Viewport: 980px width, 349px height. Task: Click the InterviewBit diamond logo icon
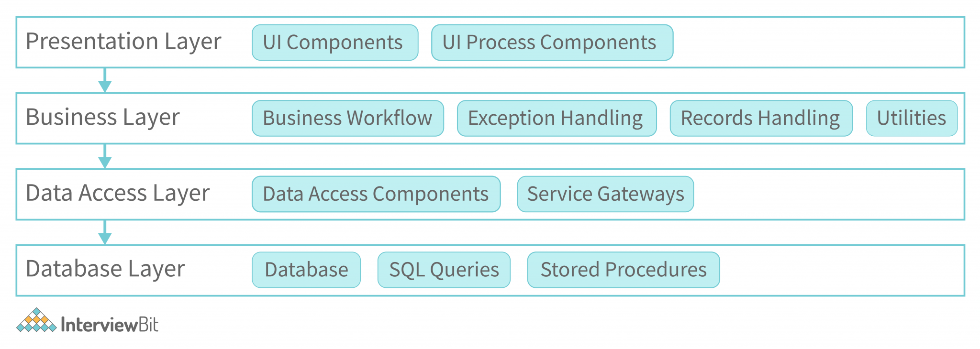coord(36,320)
